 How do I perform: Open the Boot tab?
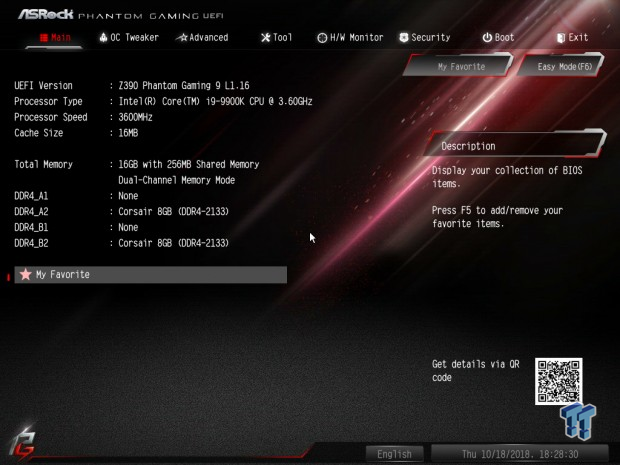click(x=498, y=38)
